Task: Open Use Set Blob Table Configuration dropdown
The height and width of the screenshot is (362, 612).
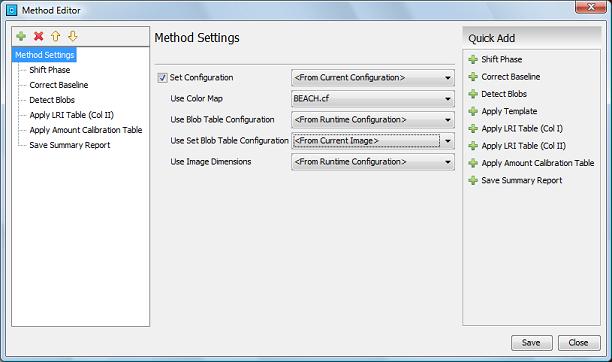Action: [373, 141]
